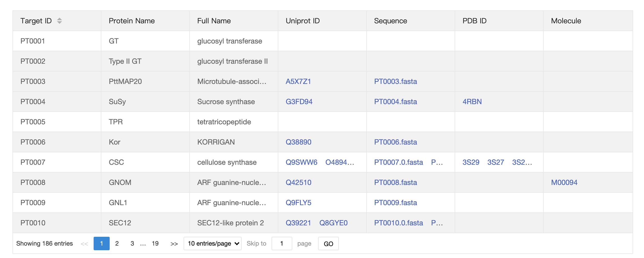
Task: Open molecule M00094 link
Action: pos(564,182)
